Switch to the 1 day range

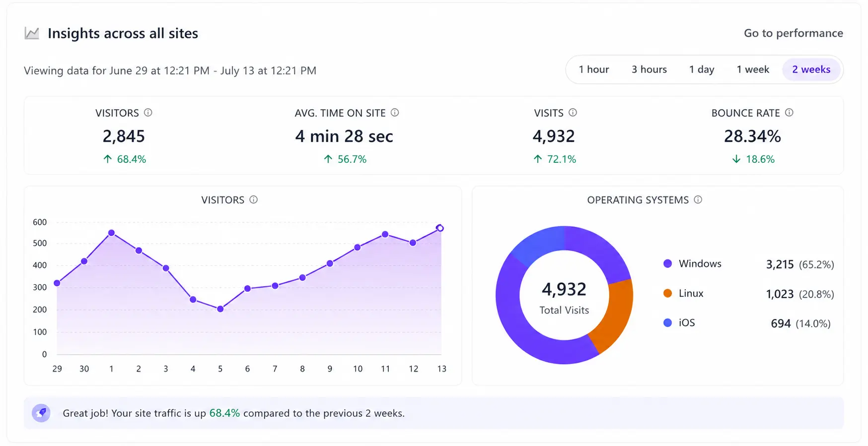click(x=701, y=69)
